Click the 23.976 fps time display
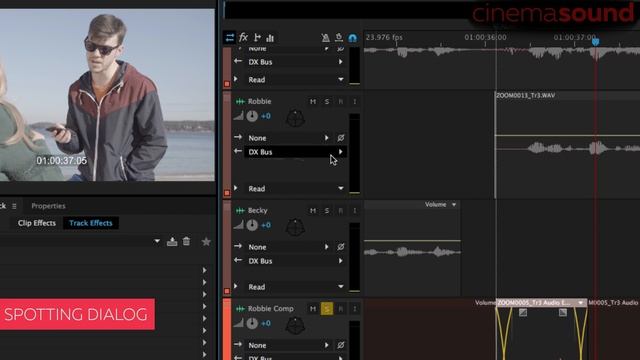This screenshot has width=640, height=360. [384, 38]
